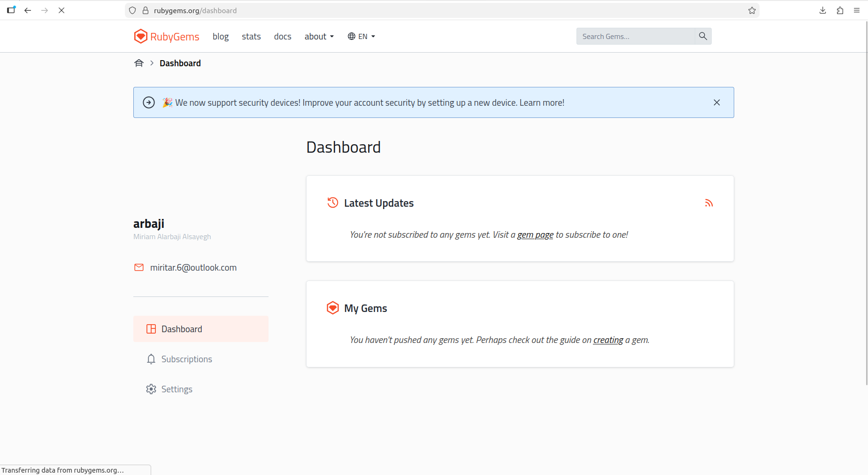Click the magnifier search button

[703, 36]
